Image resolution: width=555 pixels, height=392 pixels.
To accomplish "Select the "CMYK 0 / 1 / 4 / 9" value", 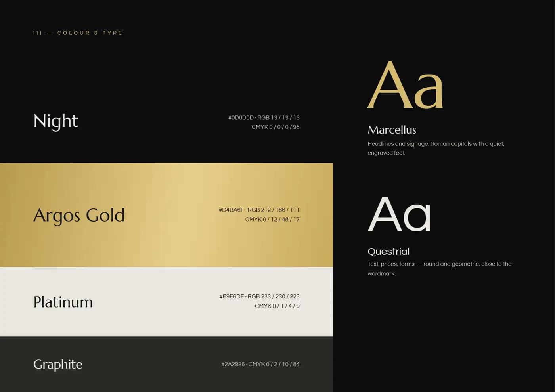I will (x=277, y=306).
